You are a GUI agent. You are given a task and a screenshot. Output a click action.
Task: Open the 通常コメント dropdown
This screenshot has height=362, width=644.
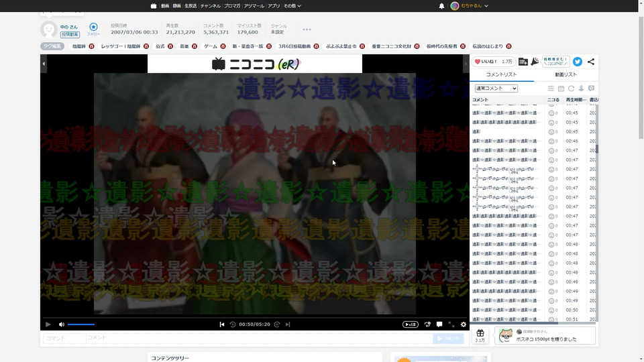point(496,88)
